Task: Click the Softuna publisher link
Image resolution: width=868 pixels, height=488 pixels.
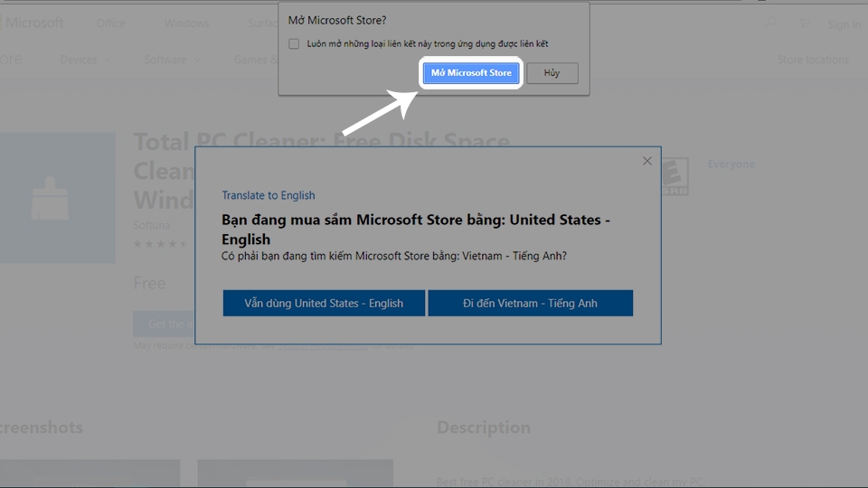Action: [x=151, y=225]
